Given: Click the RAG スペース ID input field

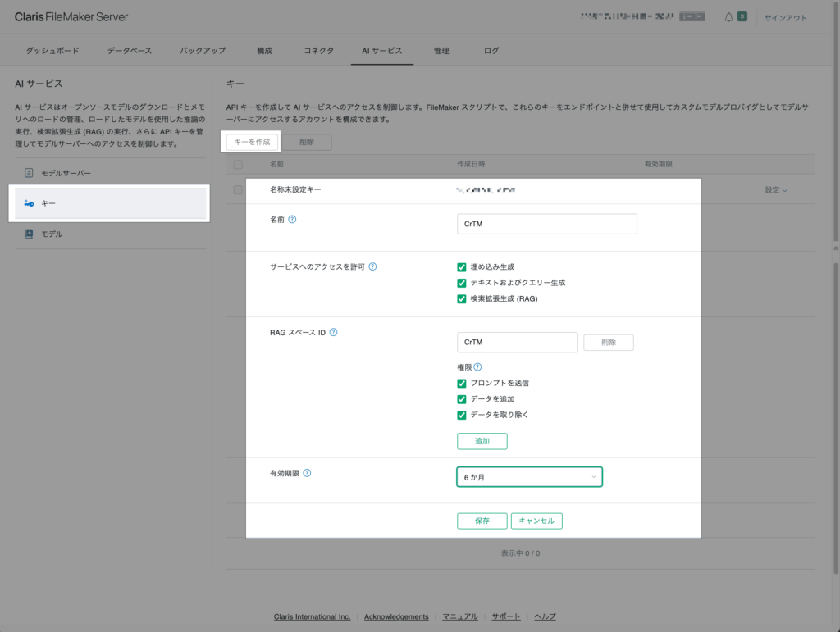Looking at the screenshot, I should click(518, 343).
